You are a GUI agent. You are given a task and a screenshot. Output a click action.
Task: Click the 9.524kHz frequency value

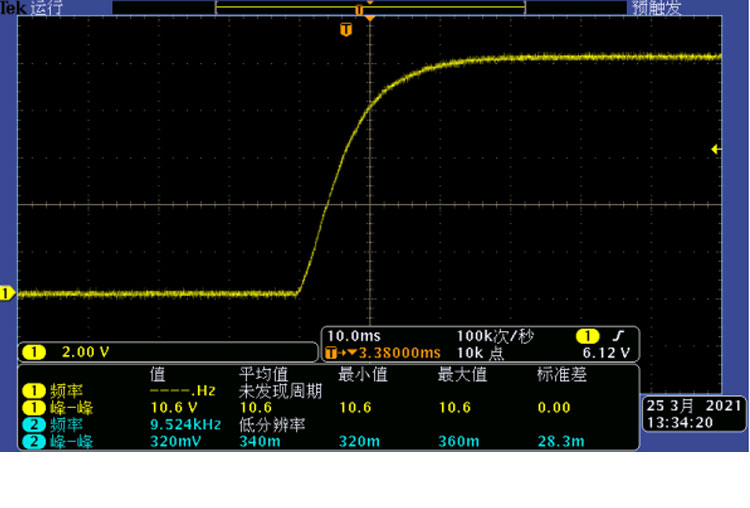click(186, 424)
